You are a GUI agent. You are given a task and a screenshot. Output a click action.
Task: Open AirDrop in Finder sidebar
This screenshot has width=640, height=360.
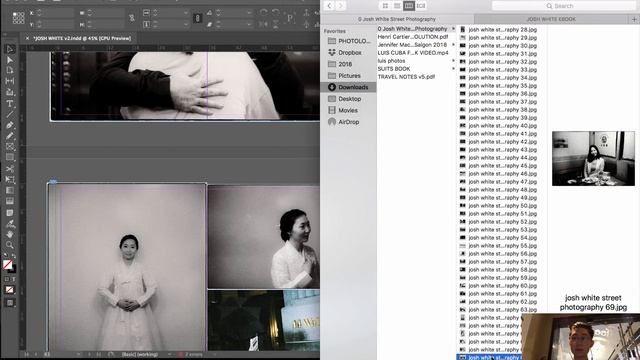click(x=343, y=122)
